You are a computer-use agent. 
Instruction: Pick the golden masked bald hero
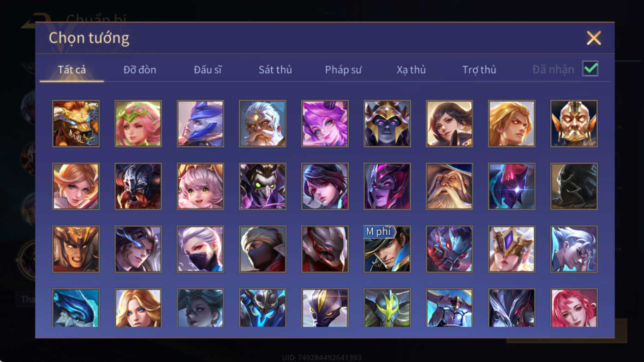(x=574, y=124)
